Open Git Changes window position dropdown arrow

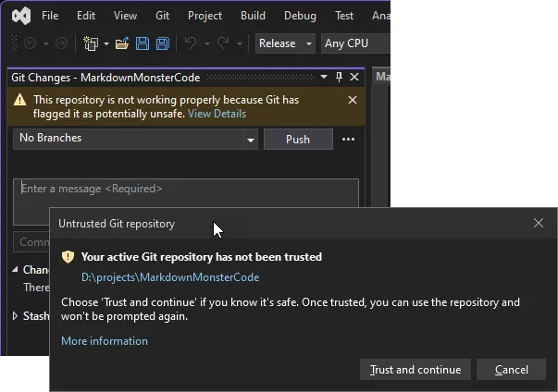[324, 77]
